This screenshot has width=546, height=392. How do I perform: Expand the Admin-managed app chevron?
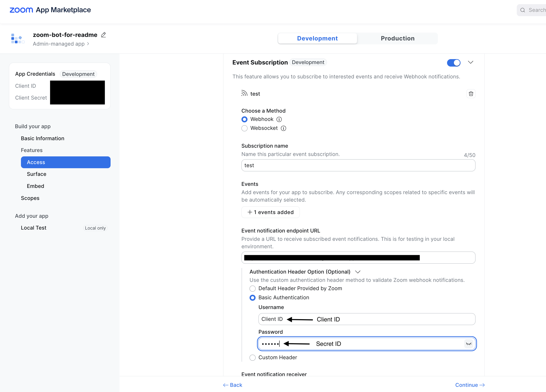(x=88, y=44)
